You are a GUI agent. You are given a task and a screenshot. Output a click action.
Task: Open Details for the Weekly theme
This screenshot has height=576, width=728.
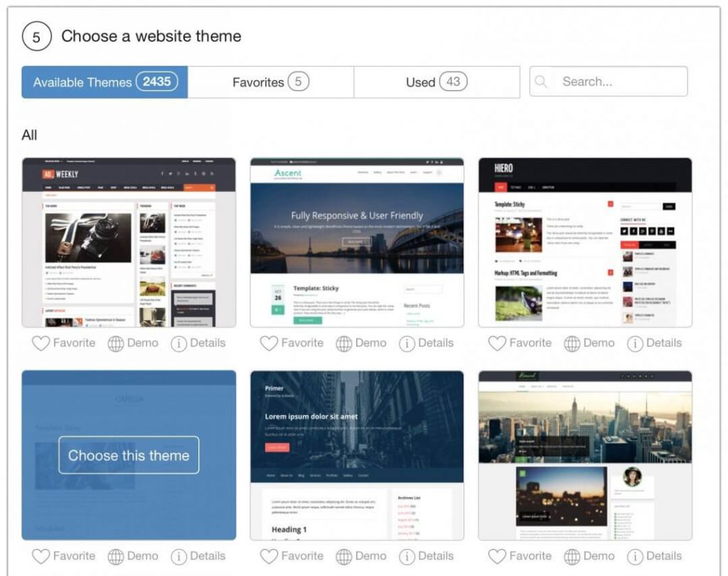pyautogui.click(x=178, y=343)
